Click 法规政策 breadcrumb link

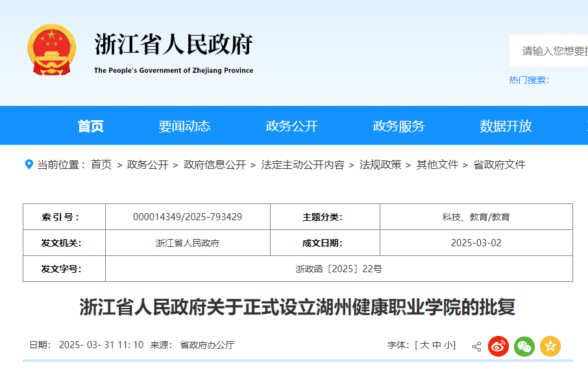pos(380,164)
